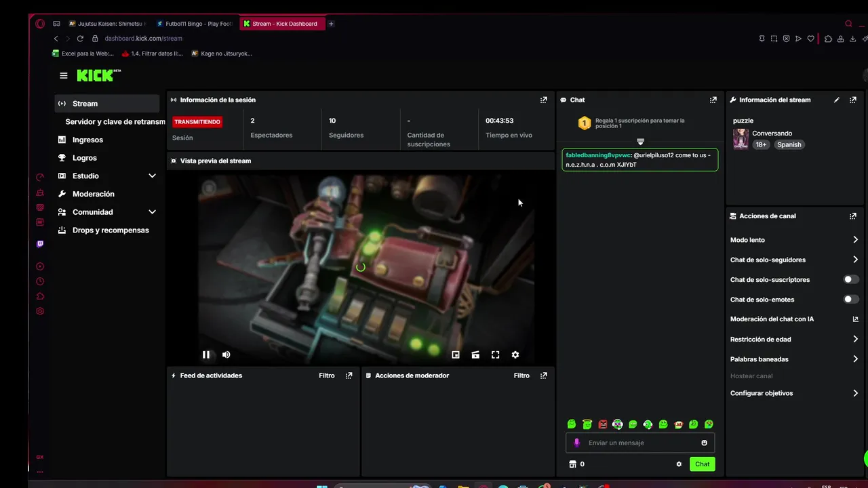Insert the angry red emote
Image resolution: width=868 pixels, height=488 pixels.
click(602, 424)
